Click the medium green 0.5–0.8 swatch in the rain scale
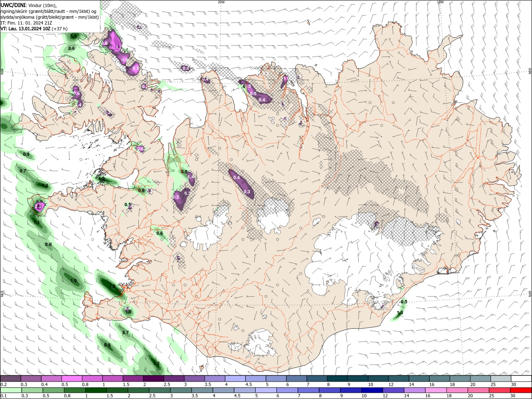532x399 pixels. click(x=53, y=390)
